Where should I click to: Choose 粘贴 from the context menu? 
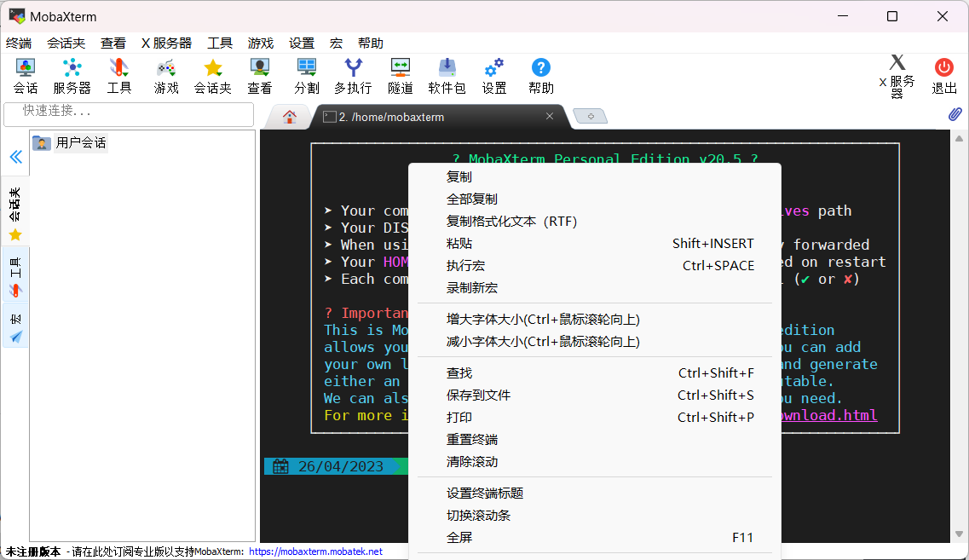595,244
